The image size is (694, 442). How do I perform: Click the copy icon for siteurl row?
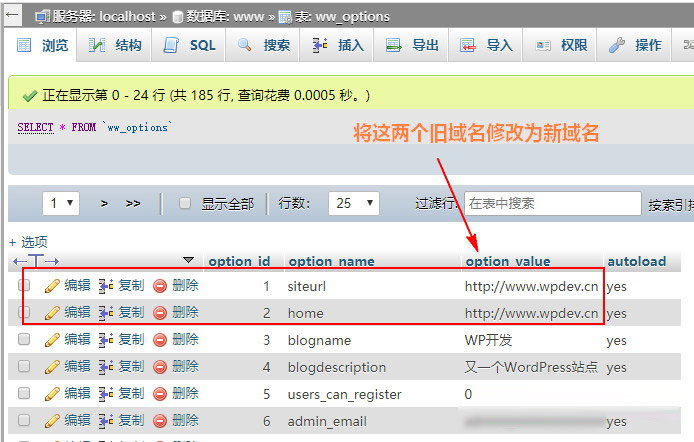tap(106, 286)
